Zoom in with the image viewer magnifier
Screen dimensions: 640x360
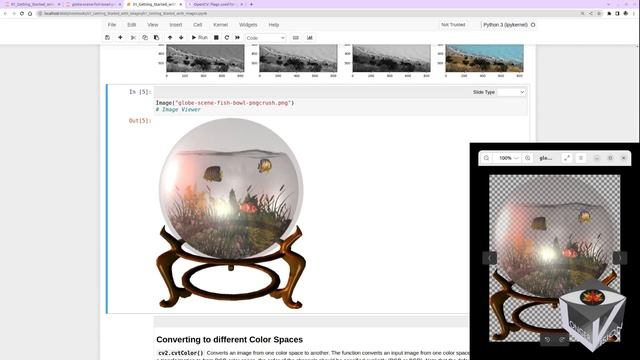click(x=528, y=158)
